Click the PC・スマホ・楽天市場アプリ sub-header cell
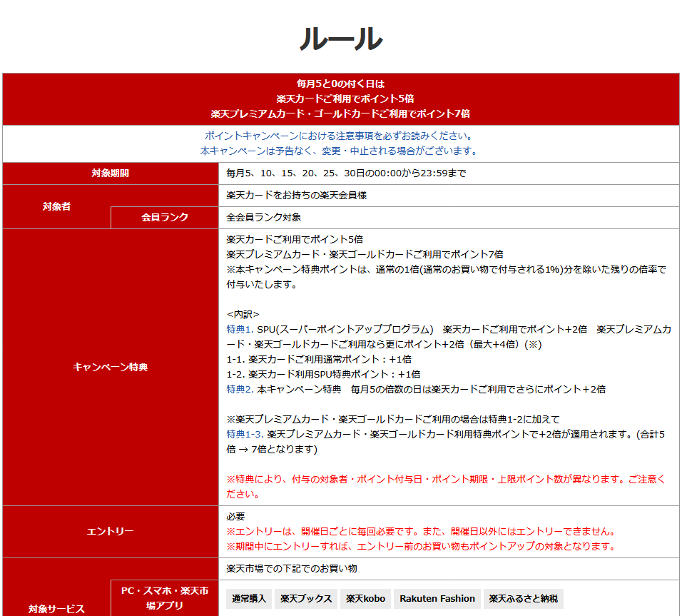The width and height of the screenshot is (687, 616). [x=165, y=598]
